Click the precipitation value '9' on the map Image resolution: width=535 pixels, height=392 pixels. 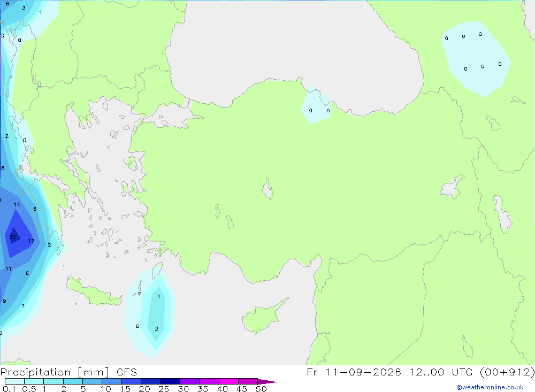(4, 301)
